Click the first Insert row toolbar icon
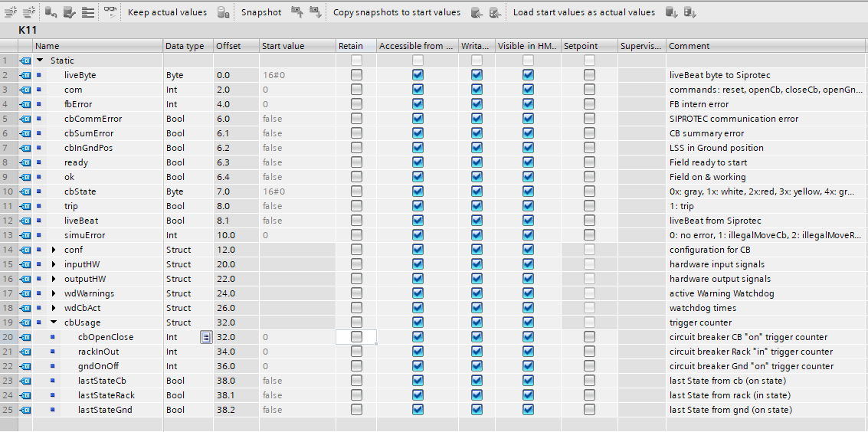This screenshot has width=868, height=432. [10, 12]
